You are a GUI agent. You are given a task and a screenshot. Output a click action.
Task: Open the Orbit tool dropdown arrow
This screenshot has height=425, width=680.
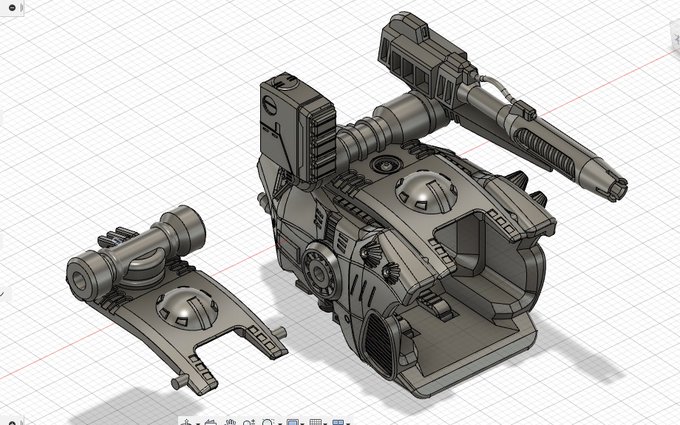[197, 423]
